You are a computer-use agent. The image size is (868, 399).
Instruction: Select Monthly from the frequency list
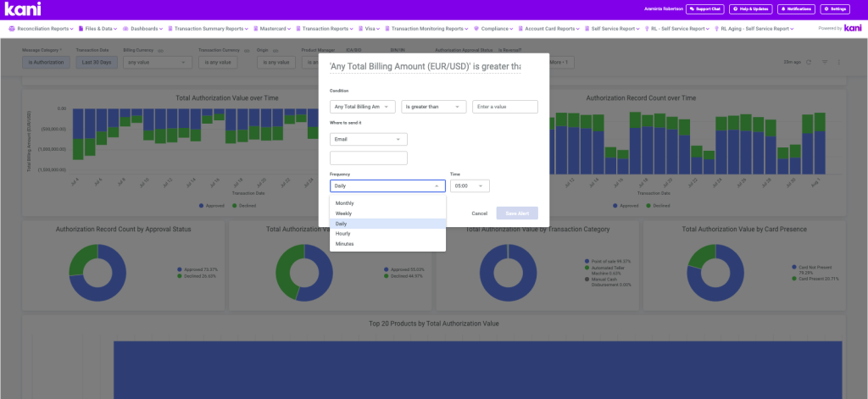(x=345, y=203)
